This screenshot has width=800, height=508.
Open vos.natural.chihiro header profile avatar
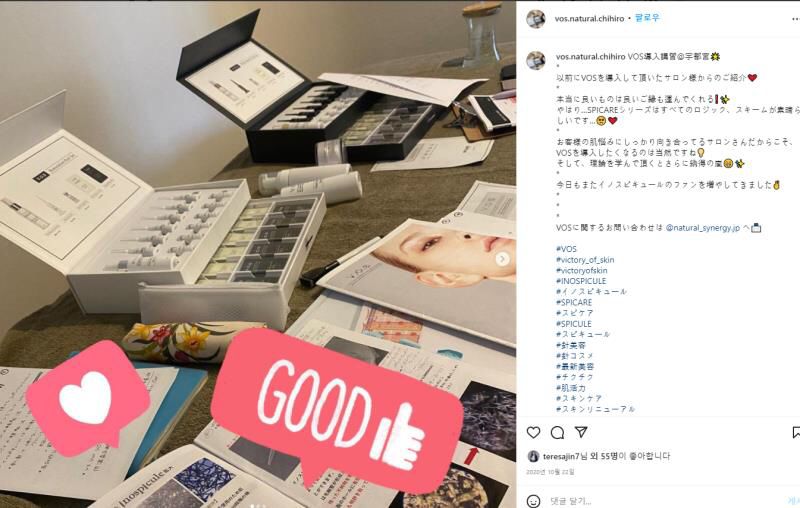[x=536, y=18]
